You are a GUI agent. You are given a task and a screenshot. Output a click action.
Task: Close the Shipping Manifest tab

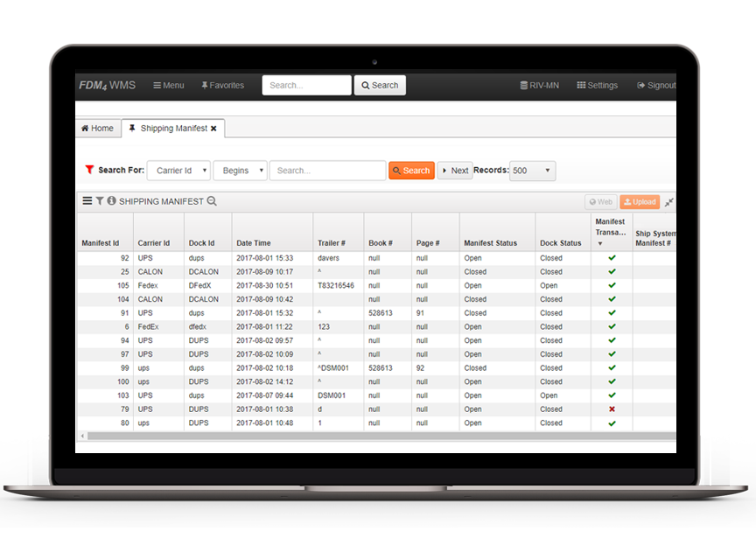click(213, 129)
